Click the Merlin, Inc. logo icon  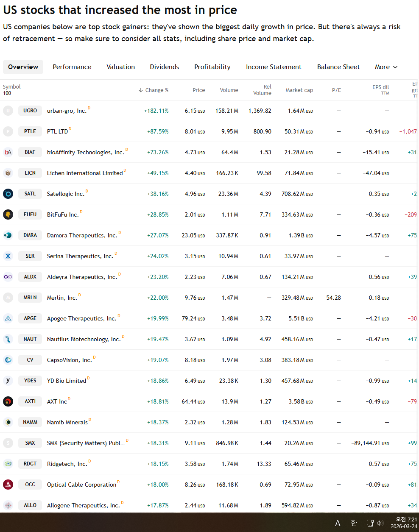click(8, 298)
